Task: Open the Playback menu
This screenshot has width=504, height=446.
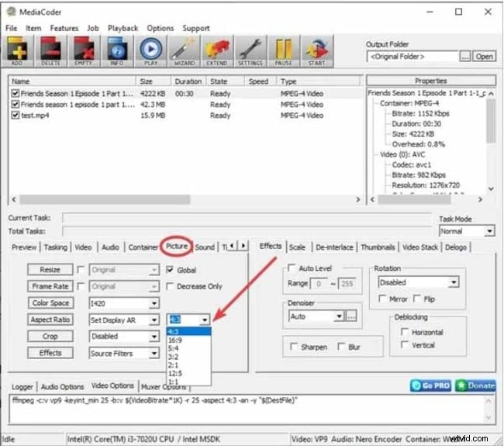Action: tap(123, 28)
